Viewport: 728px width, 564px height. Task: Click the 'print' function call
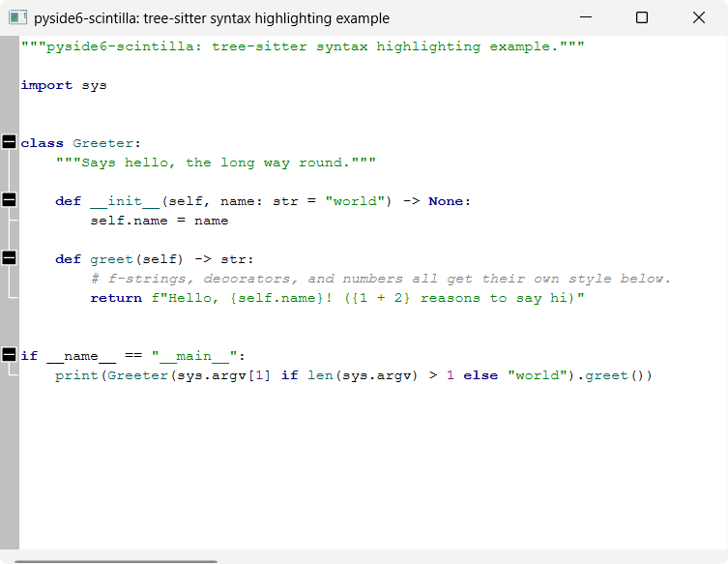coord(76,375)
